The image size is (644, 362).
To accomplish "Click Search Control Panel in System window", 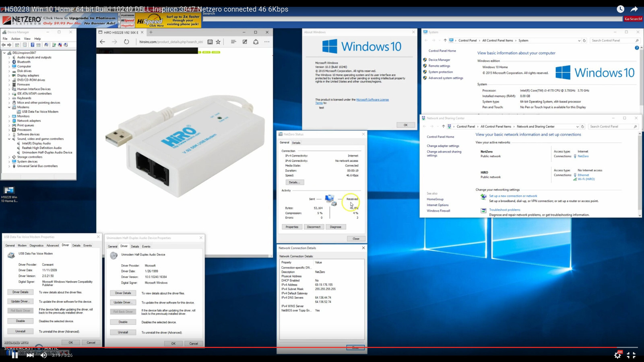I will click(615, 41).
